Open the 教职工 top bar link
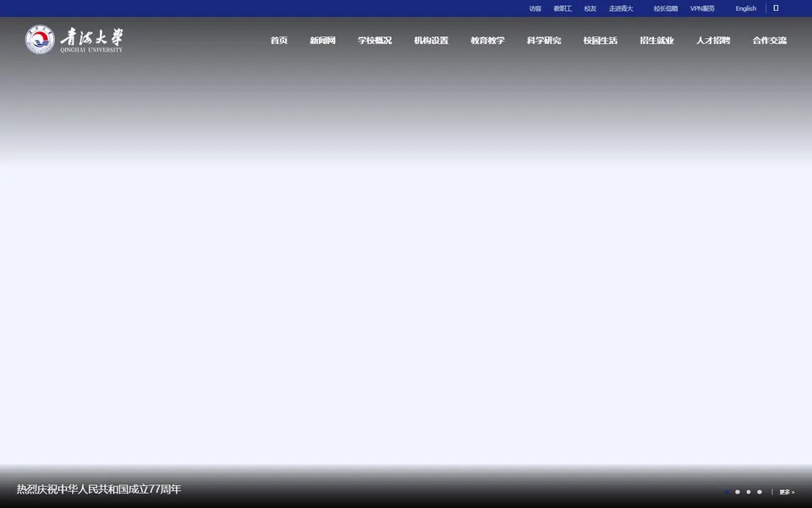Image resolution: width=812 pixels, height=508 pixels. 563,8
